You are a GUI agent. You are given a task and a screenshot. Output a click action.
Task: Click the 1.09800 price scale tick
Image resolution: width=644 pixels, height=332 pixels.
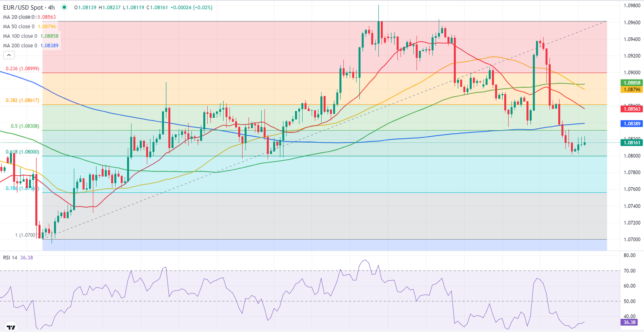(632, 6)
